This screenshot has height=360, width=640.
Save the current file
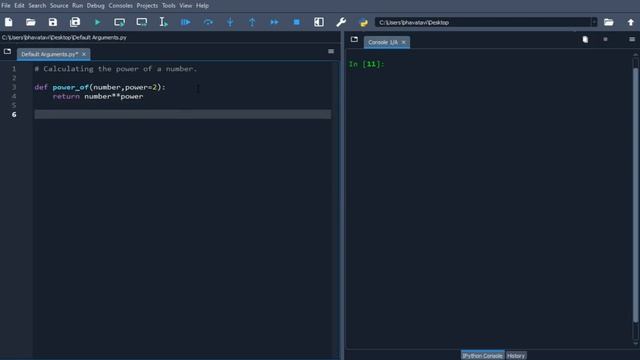coord(53,22)
